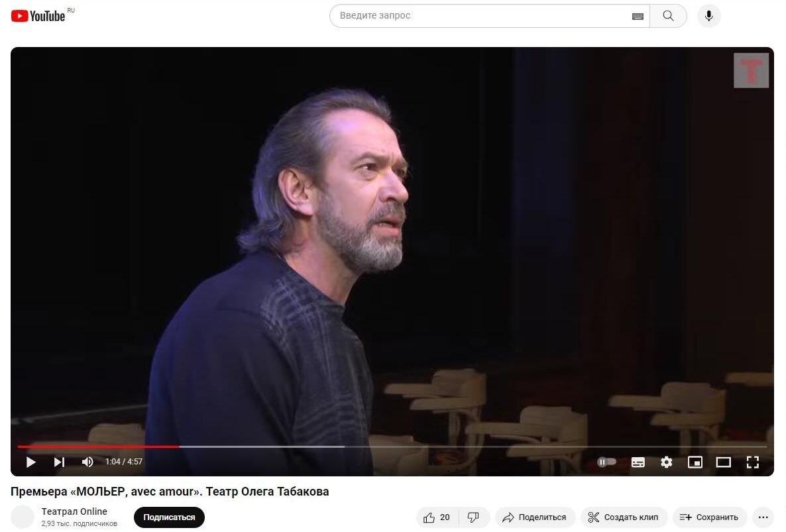Start voice search with microphone
The image size is (786, 532).
[x=709, y=15]
